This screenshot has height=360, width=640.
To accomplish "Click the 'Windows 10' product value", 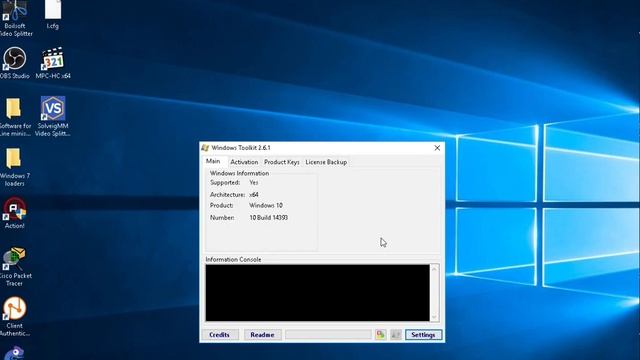I will pyautogui.click(x=266, y=205).
